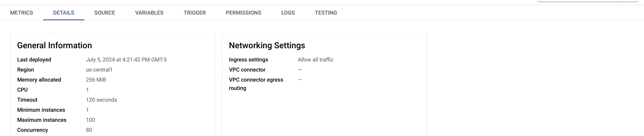Select the DETAILS tab
Image resolution: width=644 pixels, height=136 pixels.
64,13
